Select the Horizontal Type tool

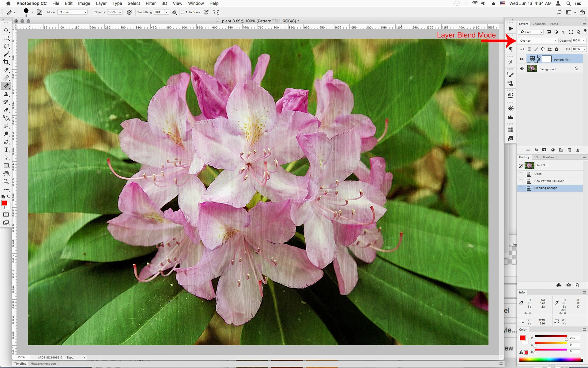tap(6, 150)
